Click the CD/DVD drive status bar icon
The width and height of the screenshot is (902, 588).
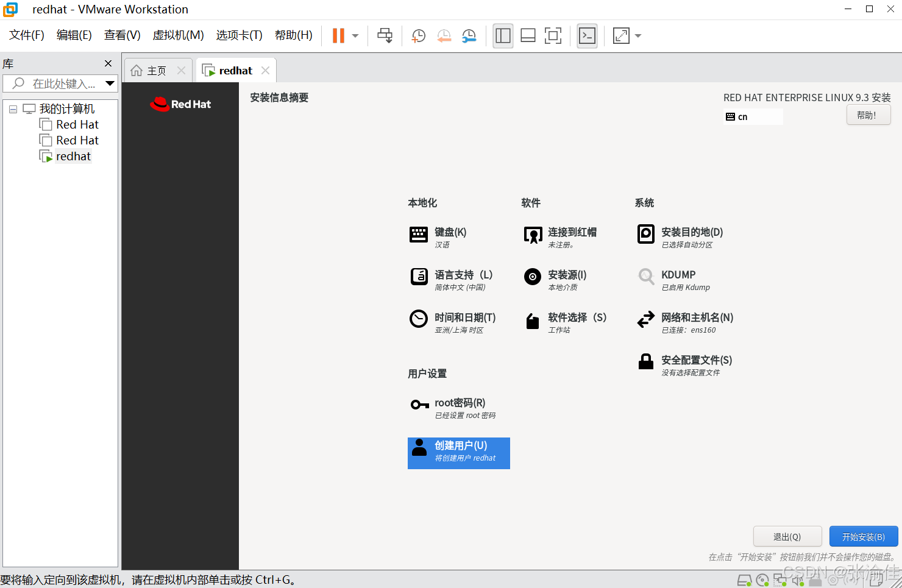point(762,581)
